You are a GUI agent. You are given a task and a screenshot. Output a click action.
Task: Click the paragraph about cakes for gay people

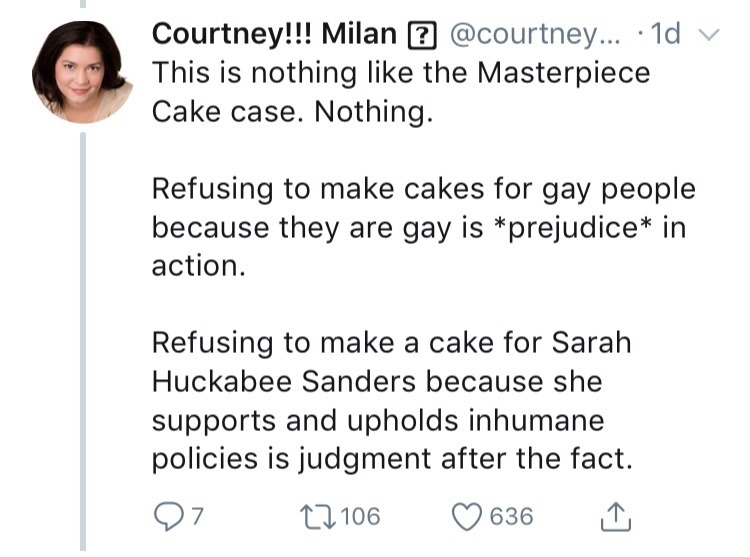422,227
